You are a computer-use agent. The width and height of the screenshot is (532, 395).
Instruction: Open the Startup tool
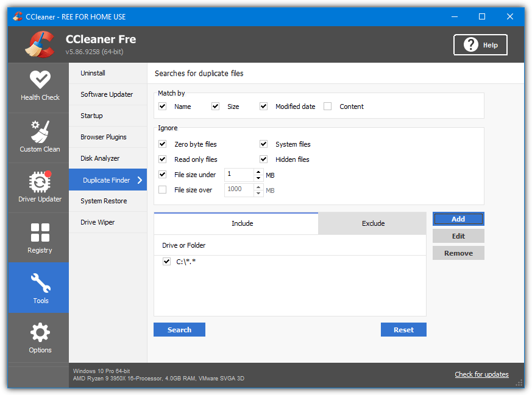click(x=108, y=116)
